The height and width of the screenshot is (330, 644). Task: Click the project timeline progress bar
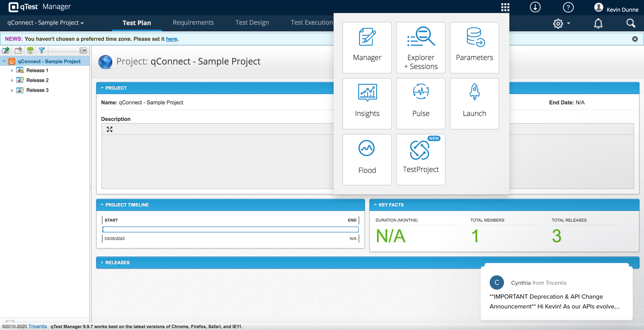pos(231,229)
